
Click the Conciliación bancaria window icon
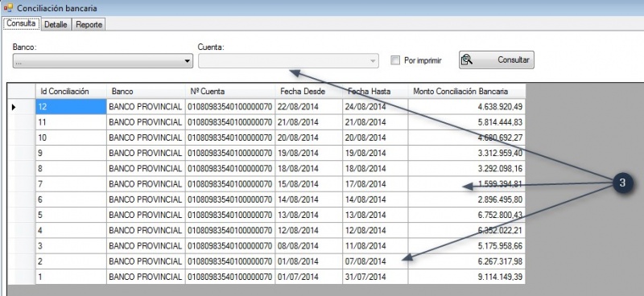[8, 8]
